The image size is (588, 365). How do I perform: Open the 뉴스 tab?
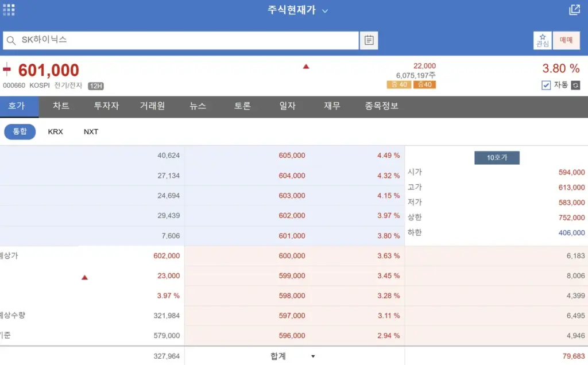point(198,106)
